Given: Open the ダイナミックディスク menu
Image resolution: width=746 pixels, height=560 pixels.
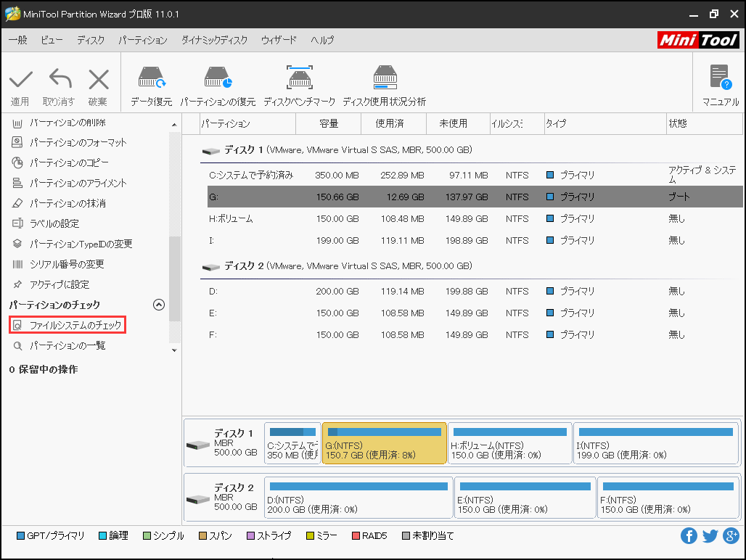Looking at the screenshot, I should 214,40.
